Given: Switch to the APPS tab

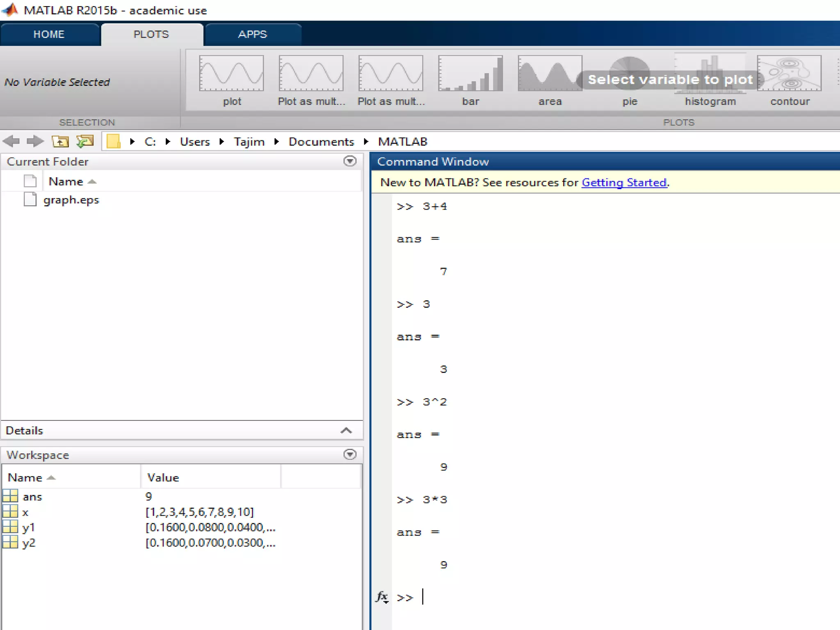Looking at the screenshot, I should pyautogui.click(x=253, y=34).
